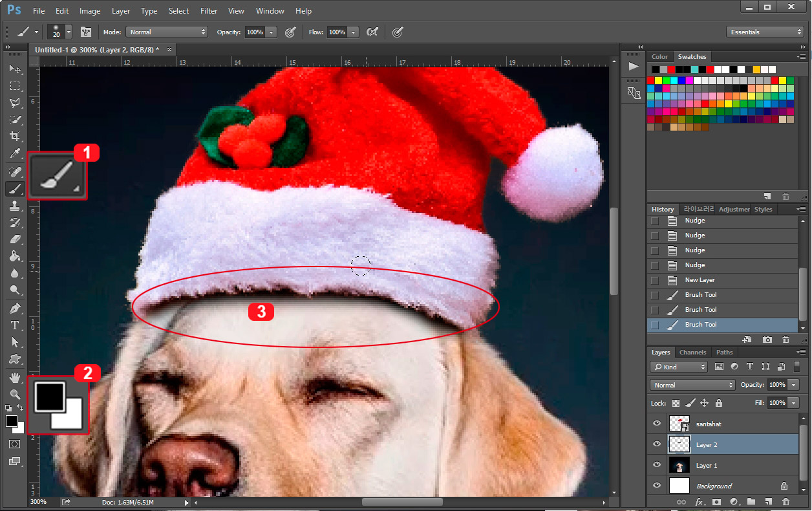The width and height of the screenshot is (812, 511).
Task: Select the Hand tool
Action: 15,377
